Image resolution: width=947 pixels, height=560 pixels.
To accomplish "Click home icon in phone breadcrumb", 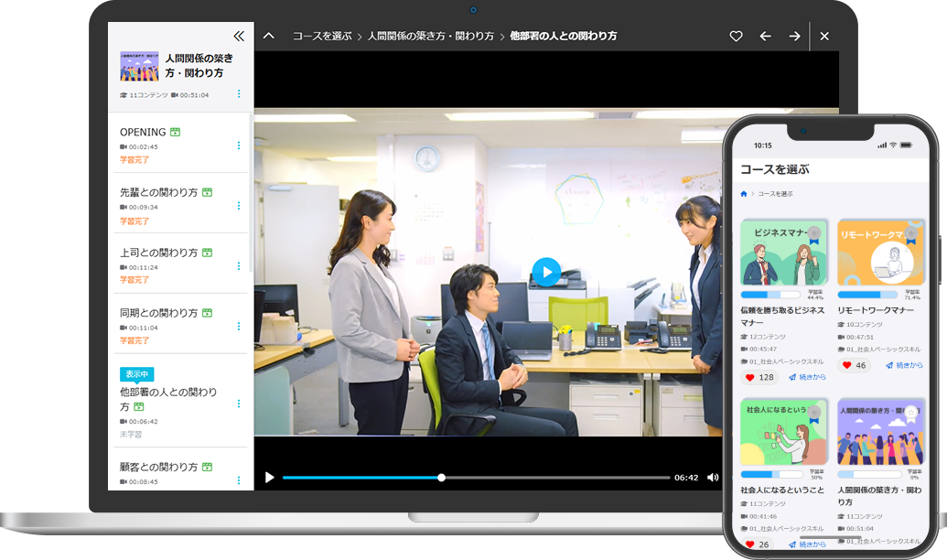I will click(x=744, y=194).
